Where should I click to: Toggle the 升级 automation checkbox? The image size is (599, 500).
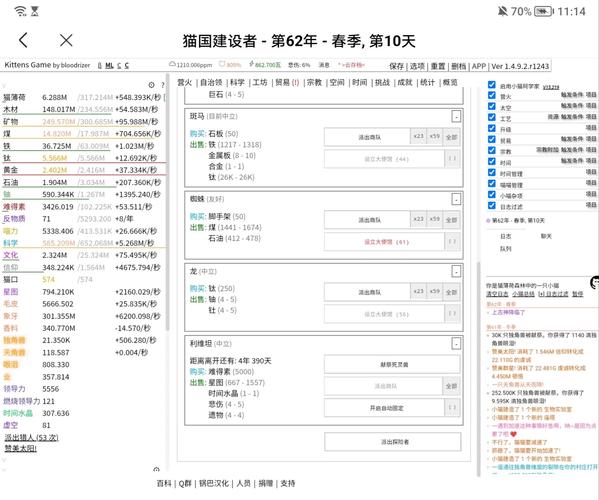click(x=492, y=129)
